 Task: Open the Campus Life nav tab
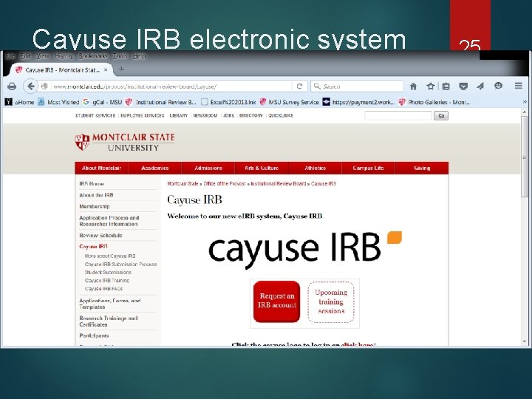click(368, 168)
